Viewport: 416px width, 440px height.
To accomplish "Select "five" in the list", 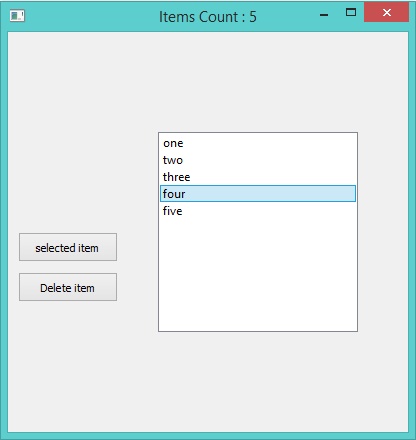I will (x=258, y=211).
